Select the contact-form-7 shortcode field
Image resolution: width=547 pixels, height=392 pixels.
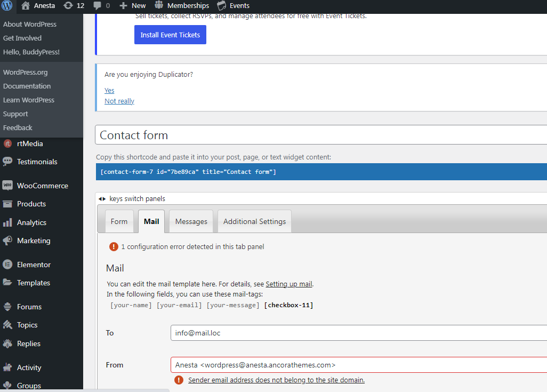click(x=321, y=172)
